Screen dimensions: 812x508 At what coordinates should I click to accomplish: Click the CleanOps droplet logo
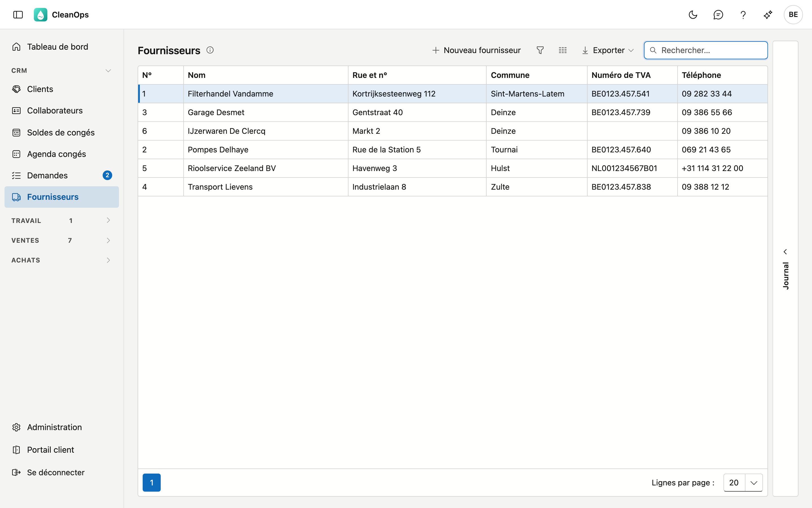point(40,14)
